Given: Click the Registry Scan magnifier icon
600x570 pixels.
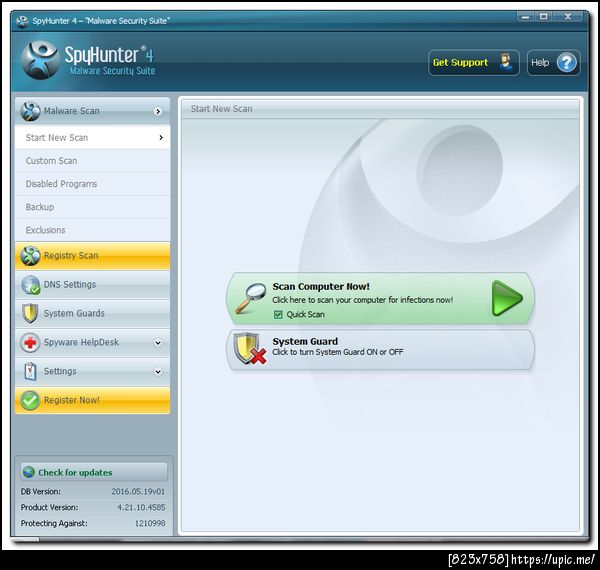Looking at the screenshot, I should pos(30,256).
